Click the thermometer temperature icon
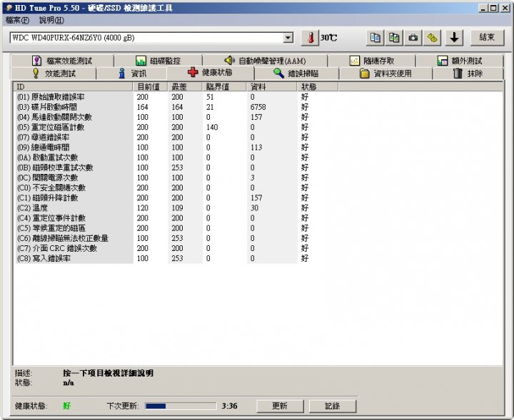This screenshot has width=514, height=420. click(310, 38)
